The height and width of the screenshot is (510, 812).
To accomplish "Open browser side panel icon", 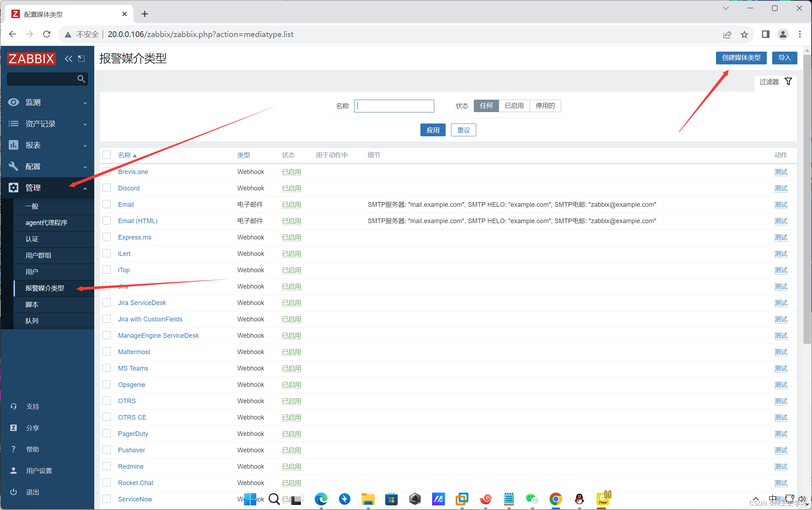I will coord(766,35).
